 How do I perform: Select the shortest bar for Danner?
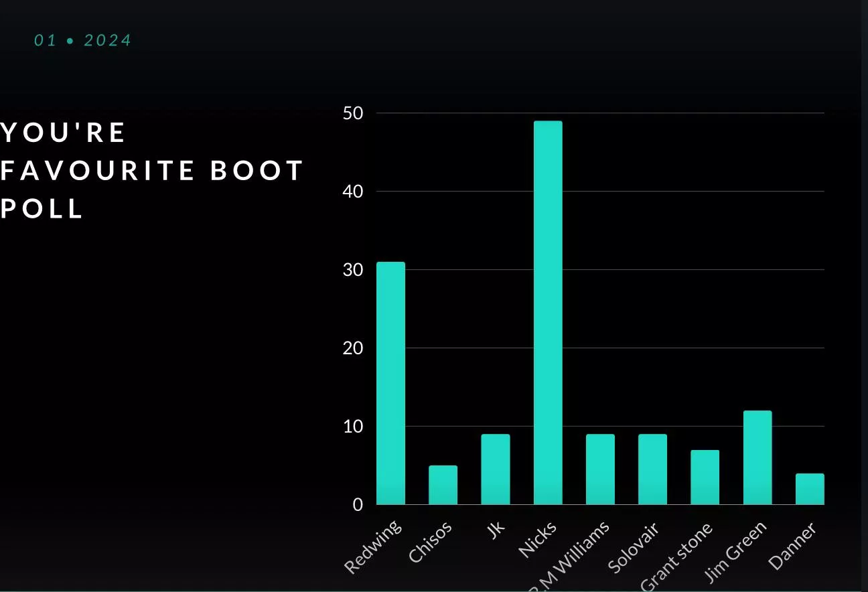[809, 490]
